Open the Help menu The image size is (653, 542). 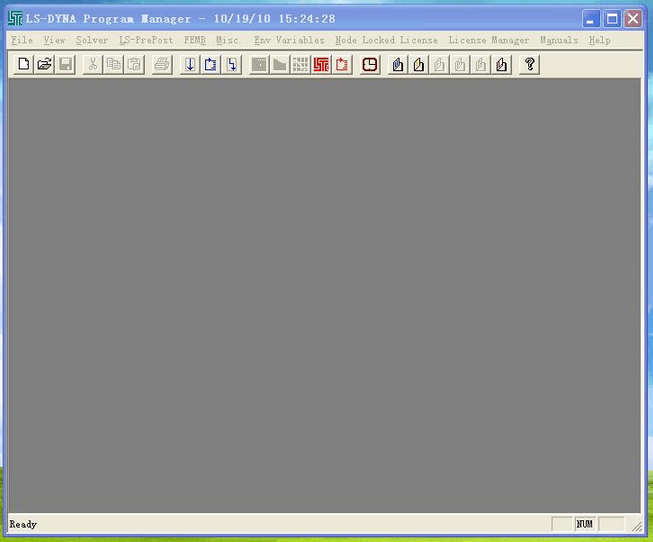pos(599,40)
